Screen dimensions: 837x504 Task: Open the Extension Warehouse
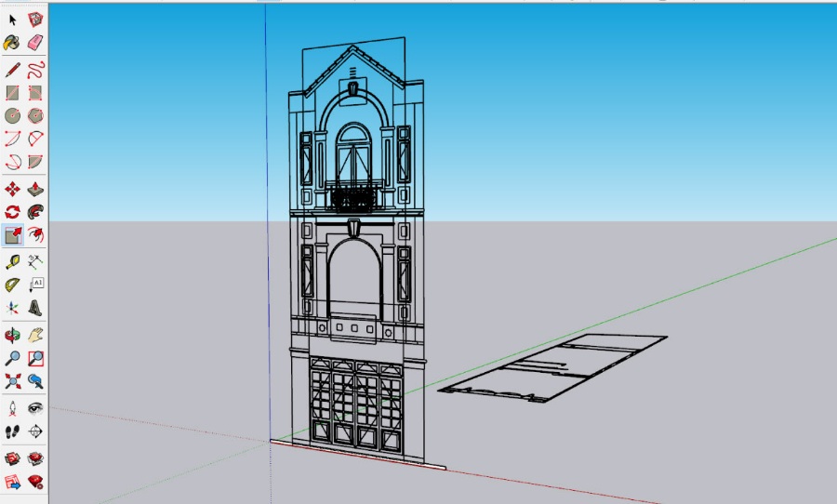point(35,458)
